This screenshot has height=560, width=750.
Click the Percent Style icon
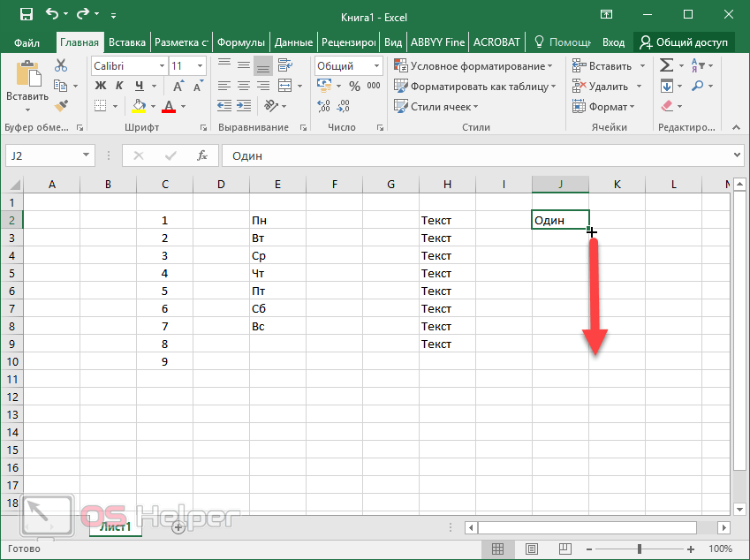[x=354, y=86]
